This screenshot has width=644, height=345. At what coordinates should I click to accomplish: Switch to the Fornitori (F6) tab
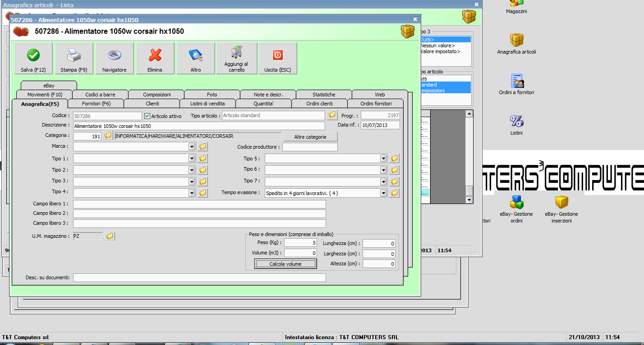click(96, 104)
